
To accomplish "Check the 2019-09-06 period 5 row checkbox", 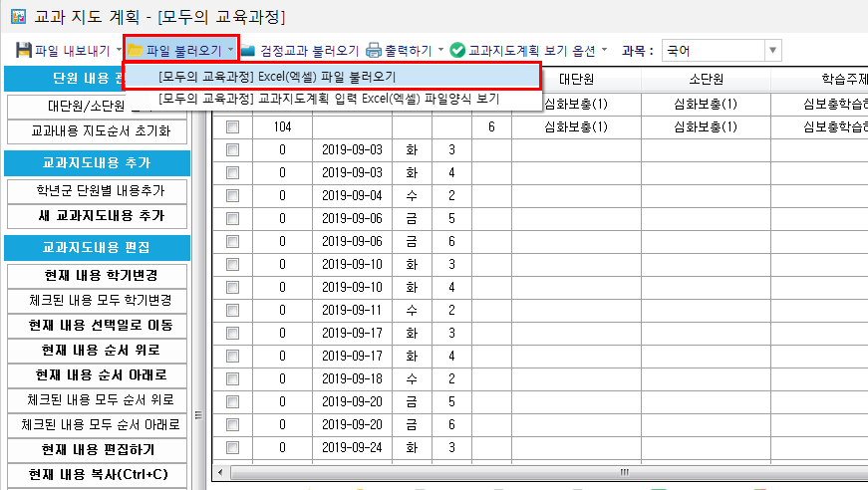I will 232,218.
